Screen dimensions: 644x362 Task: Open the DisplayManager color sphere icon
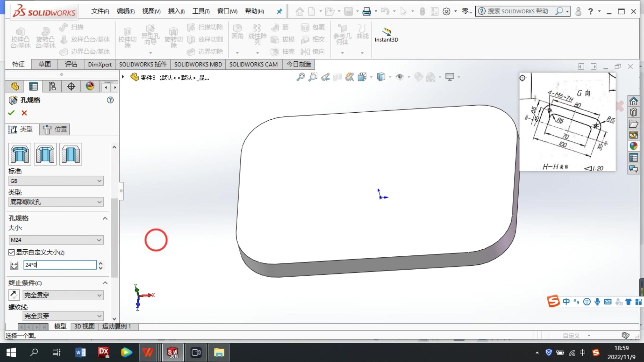click(90, 86)
